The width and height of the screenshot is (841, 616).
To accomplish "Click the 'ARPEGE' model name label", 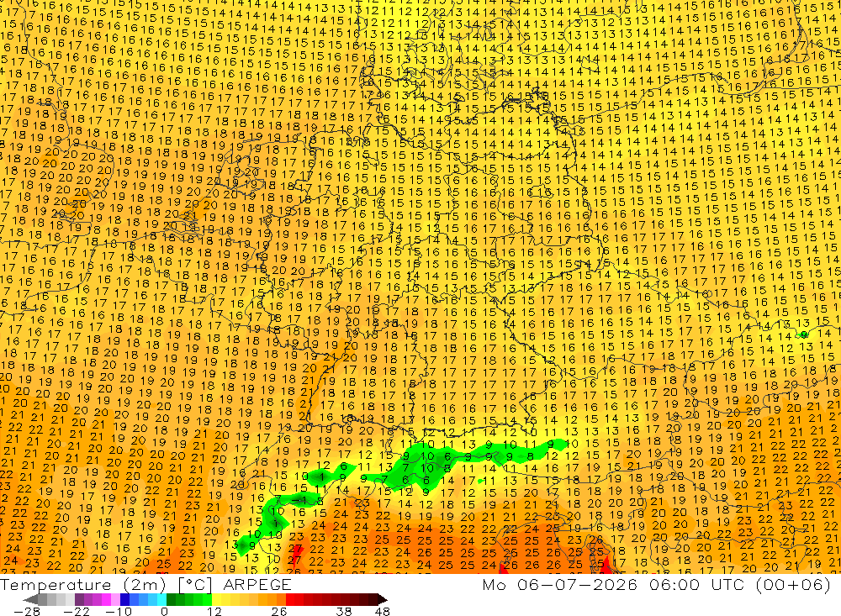I will (x=257, y=585).
